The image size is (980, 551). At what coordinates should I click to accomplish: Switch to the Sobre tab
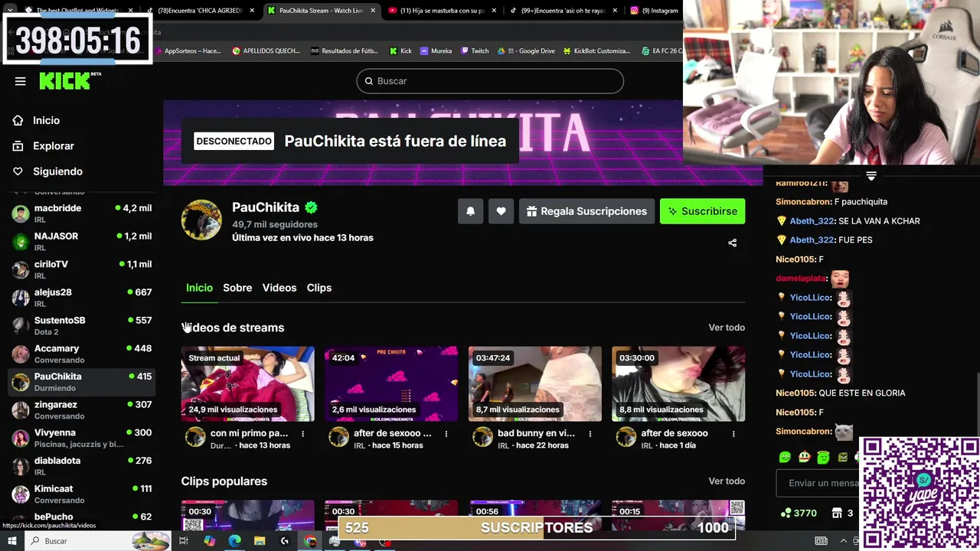click(237, 288)
